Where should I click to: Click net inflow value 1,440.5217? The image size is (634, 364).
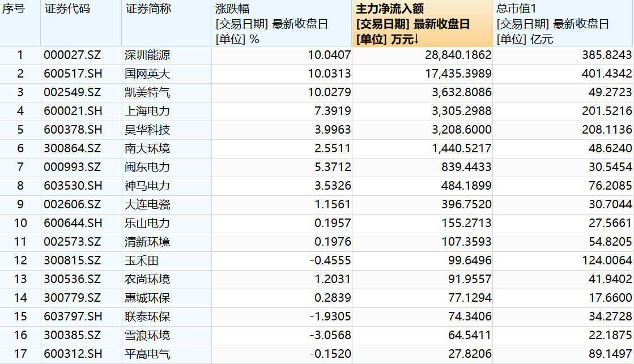pyautogui.click(x=461, y=148)
